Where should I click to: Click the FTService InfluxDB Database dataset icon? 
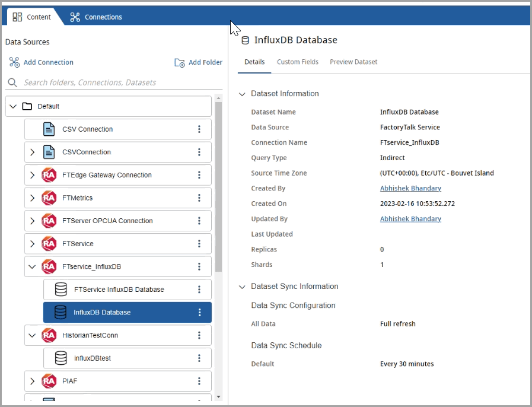[x=60, y=290]
